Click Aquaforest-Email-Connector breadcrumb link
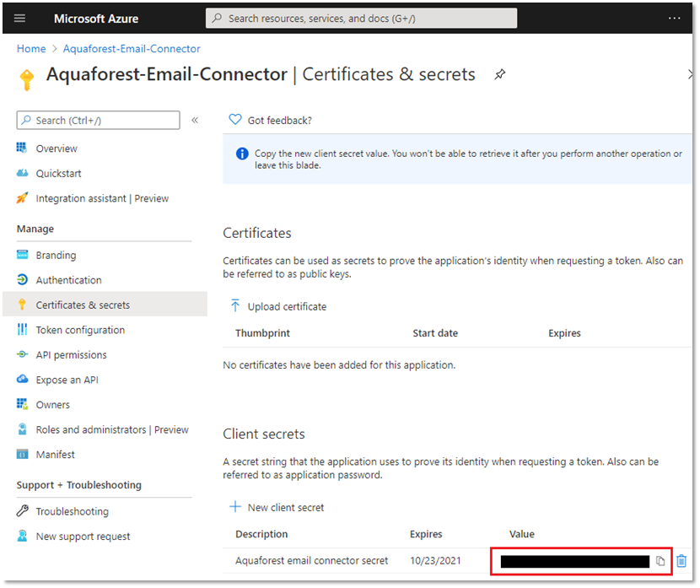The height and width of the screenshot is (588, 700). pyautogui.click(x=131, y=49)
